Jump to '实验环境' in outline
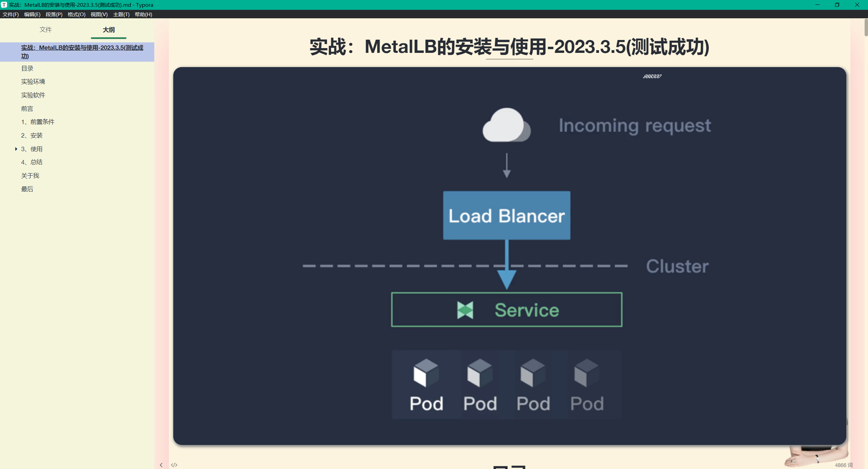The image size is (868, 469). click(x=33, y=82)
